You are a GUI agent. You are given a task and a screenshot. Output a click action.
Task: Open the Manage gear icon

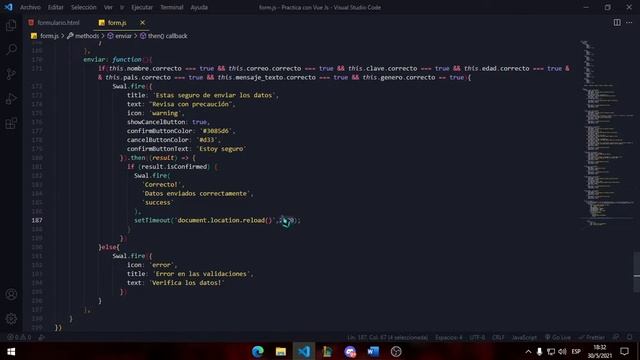coord(11,319)
